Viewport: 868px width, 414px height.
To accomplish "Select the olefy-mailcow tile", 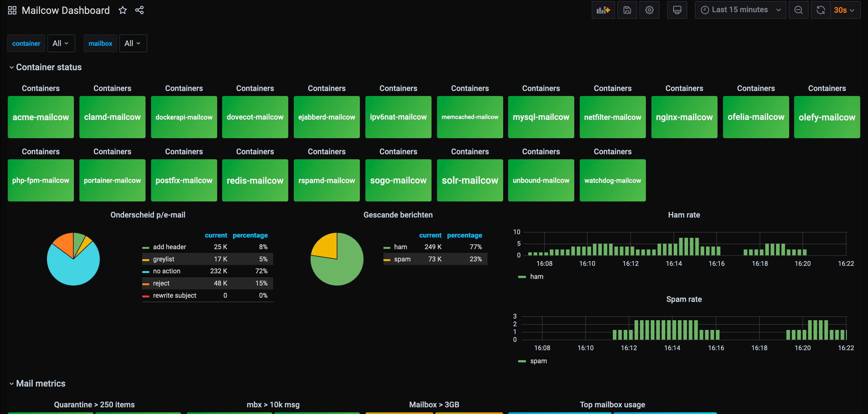I will [827, 117].
